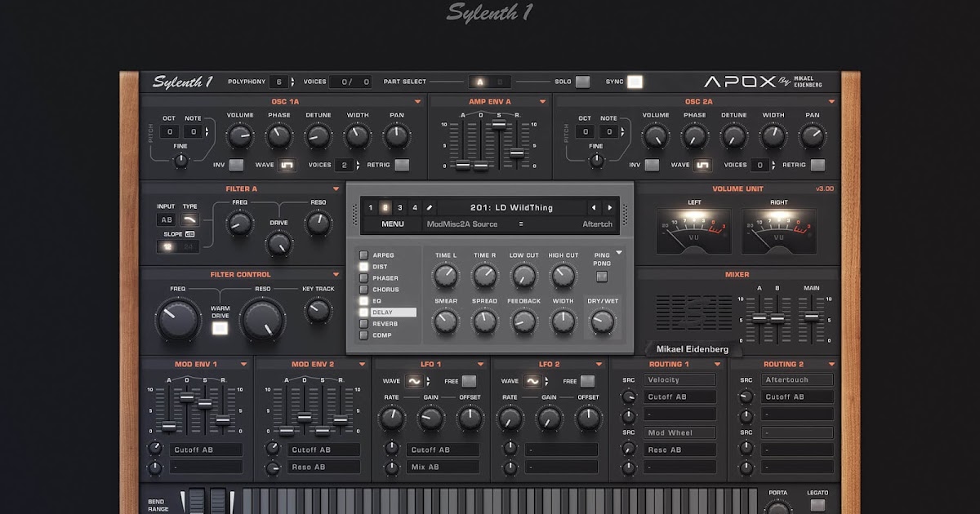Click the LFO 2 Offset knob
Image resolution: width=980 pixels, height=514 pixels.
click(x=588, y=419)
